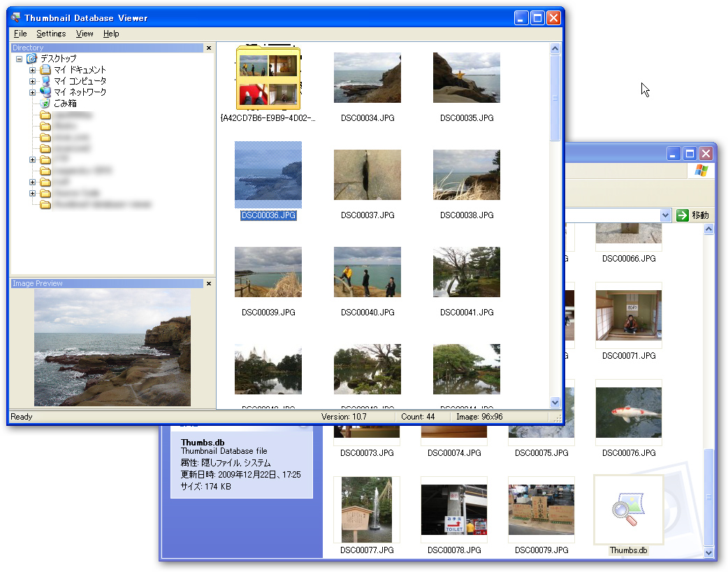Select thumbnail DSC00039.JPG
This screenshot has height=572, width=728.
click(x=268, y=272)
